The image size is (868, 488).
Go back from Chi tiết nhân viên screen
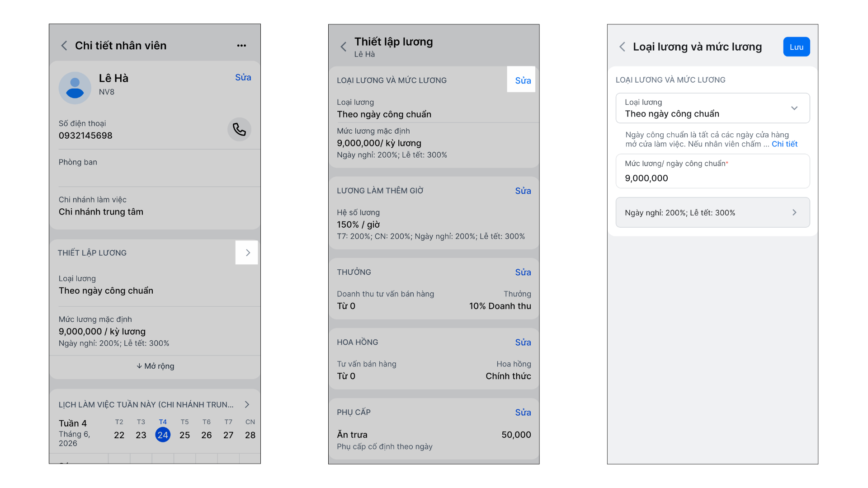64,46
